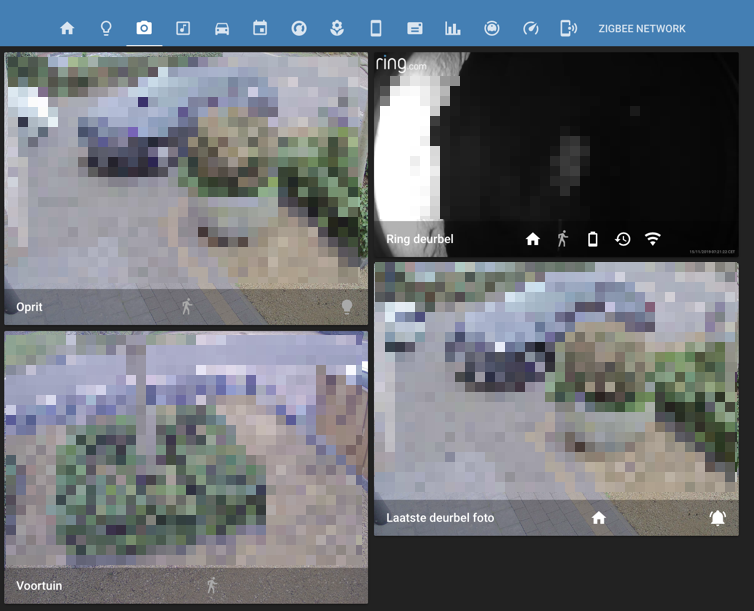This screenshot has width=754, height=611.
Task: Open the Voortuin camera feed
Action: point(186,450)
